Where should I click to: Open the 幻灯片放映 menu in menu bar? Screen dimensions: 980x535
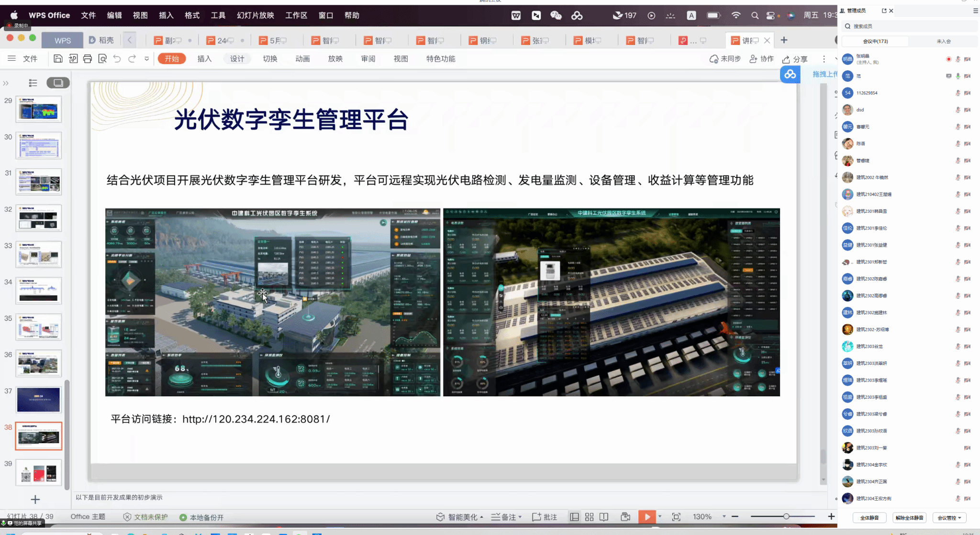pos(255,15)
